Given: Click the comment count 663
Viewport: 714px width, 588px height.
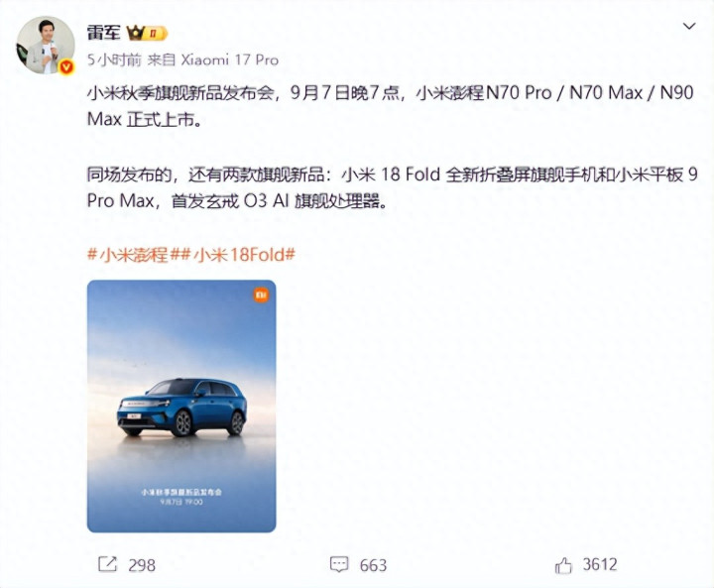Looking at the screenshot, I should [373, 565].
